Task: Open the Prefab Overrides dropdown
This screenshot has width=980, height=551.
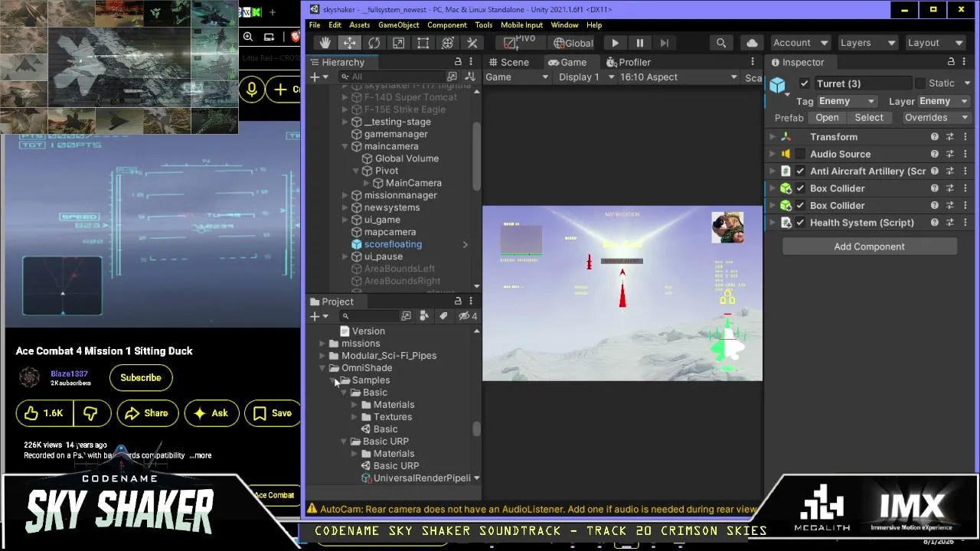Action: tap(936, 118)
